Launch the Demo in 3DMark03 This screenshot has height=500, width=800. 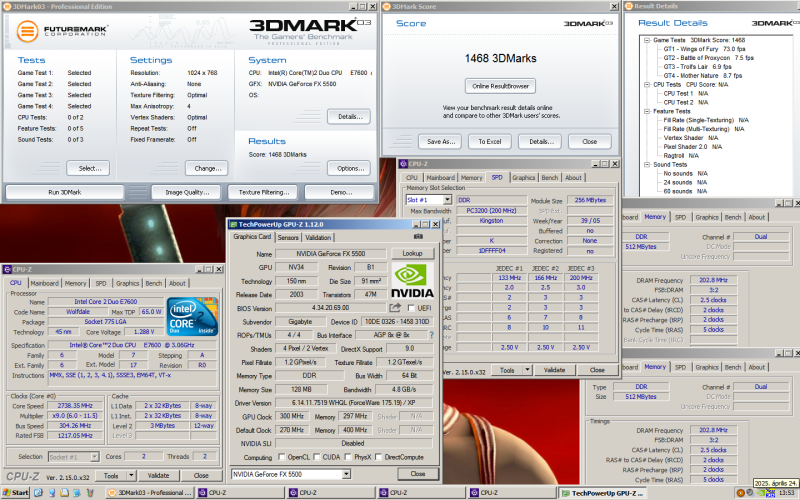click(340, 192)
